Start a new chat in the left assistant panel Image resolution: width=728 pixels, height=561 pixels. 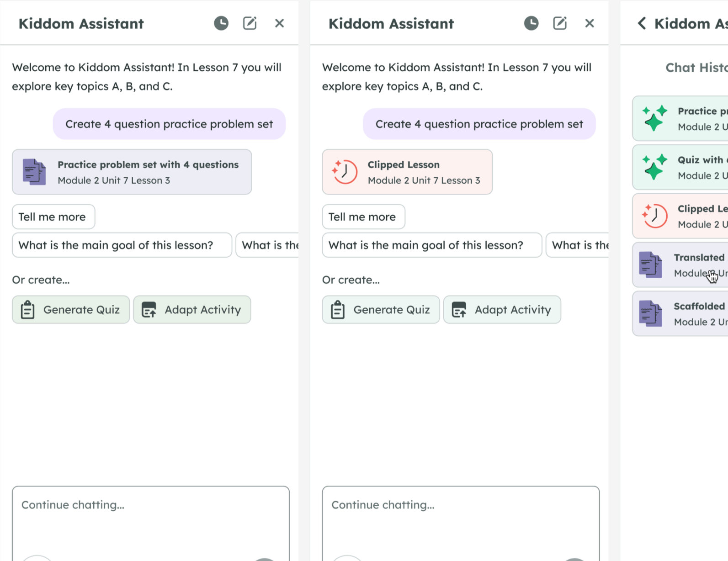click(x=250, y=23)
